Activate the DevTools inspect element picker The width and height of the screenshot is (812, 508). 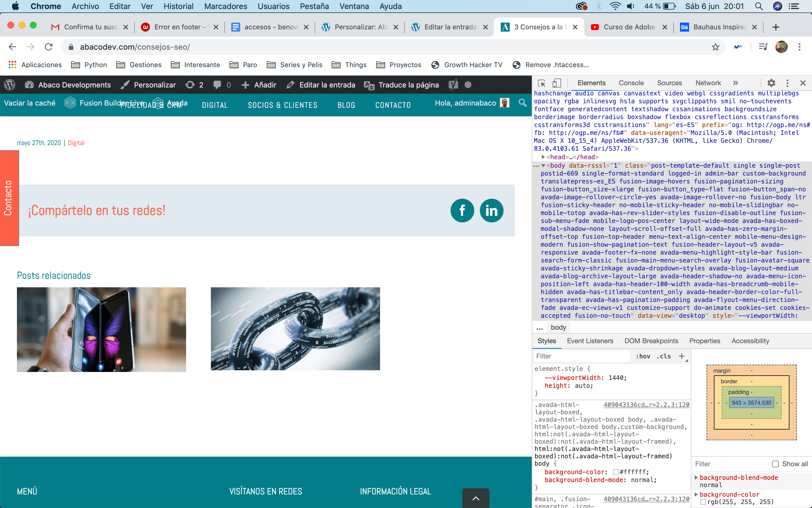pos(542,83)
